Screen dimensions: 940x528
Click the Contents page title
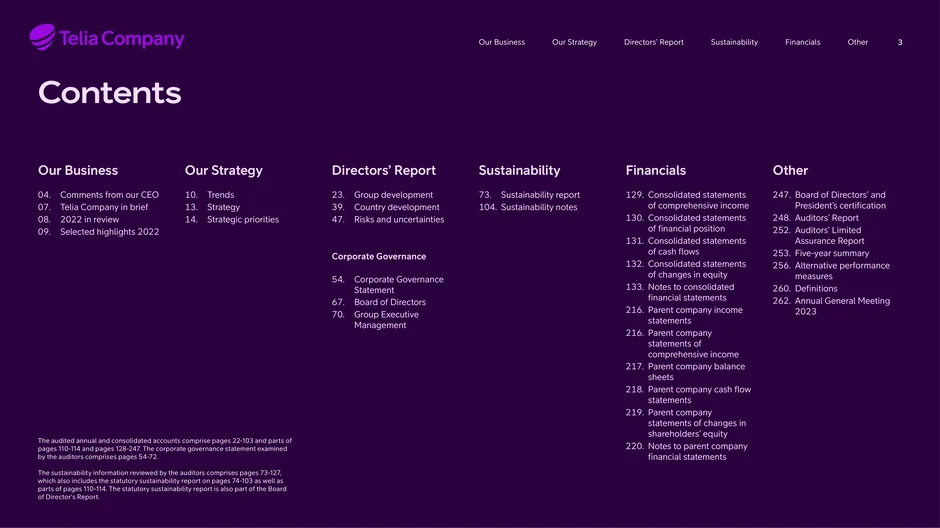pyautogui.click(x=109, y=92)
